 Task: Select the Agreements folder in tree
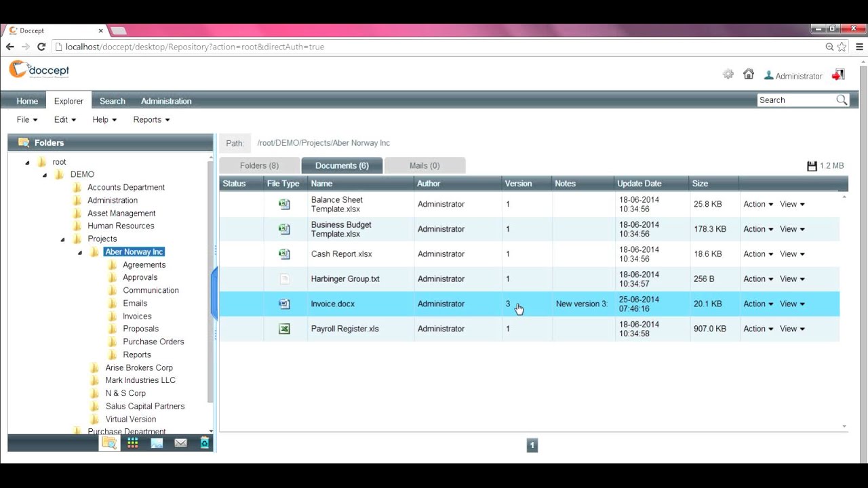(x=144, y=265)
